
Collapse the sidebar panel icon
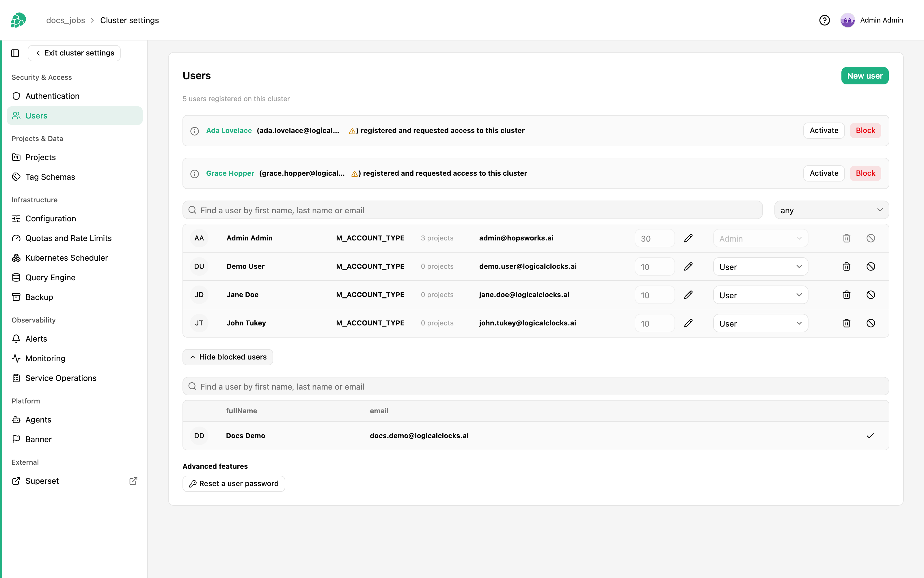[15, 53]
